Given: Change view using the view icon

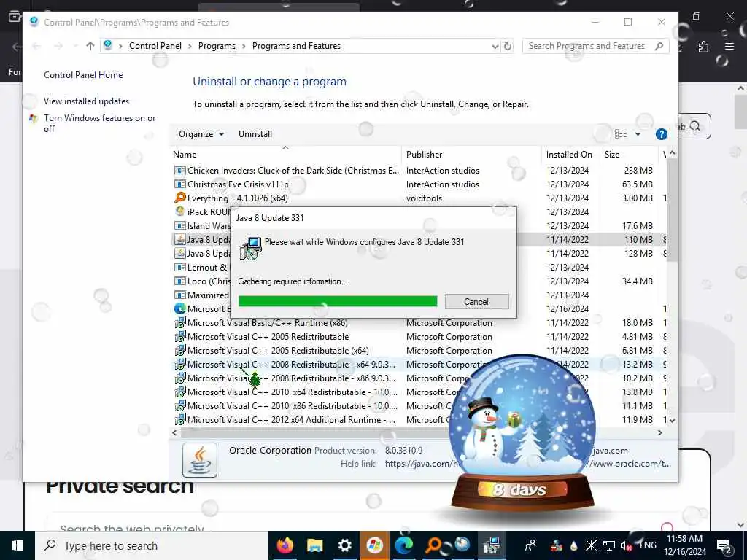Looking at the screenshot, I should tap(621, 134).
